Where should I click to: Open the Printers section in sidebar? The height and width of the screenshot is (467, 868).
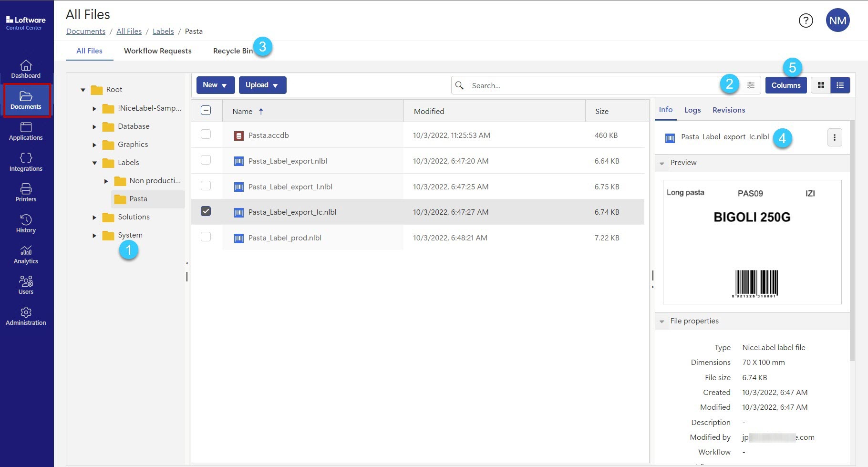click(x=26, y=193)
